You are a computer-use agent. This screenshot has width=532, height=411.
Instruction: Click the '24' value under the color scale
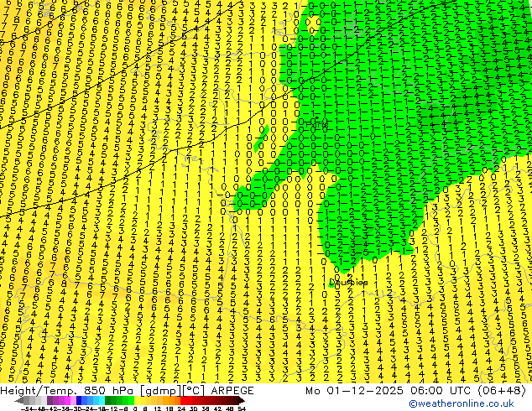[x=181, y=409]
